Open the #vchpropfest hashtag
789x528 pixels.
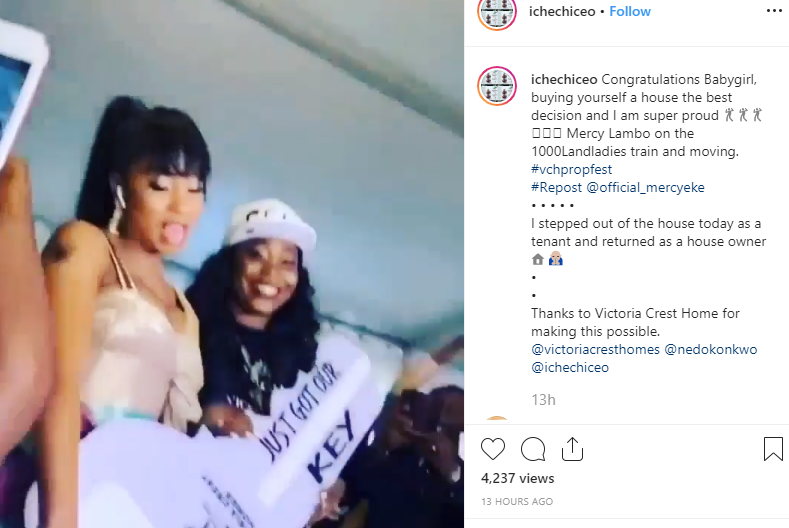point(572,169)
